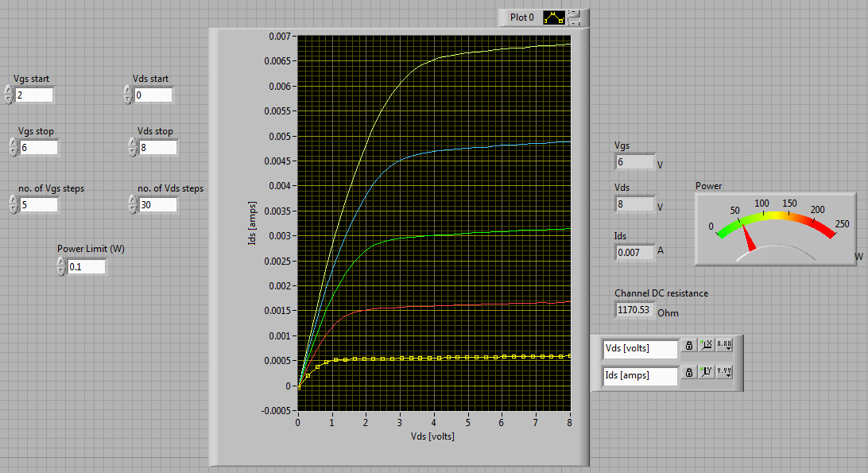Increment the Vgs stop value
868x473 pixels.
14,142
